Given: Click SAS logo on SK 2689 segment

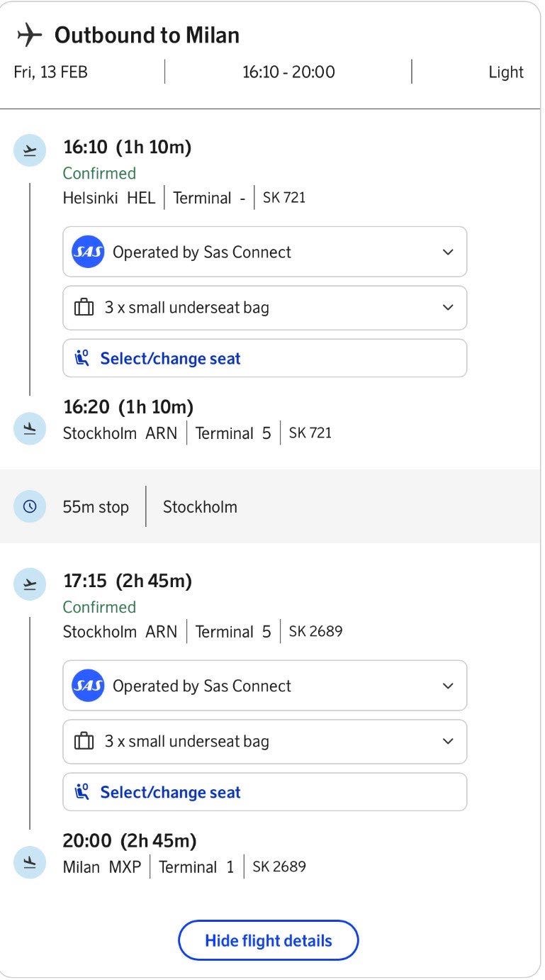Looking at the screenshot, I should pos(88,686).
